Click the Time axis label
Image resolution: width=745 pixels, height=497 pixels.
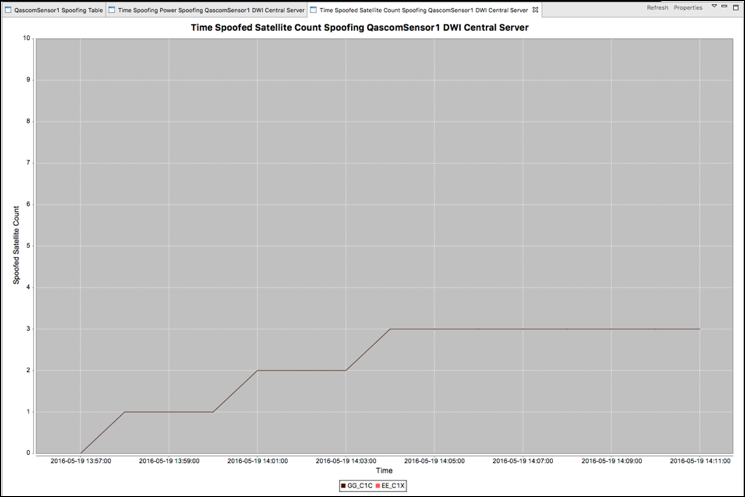(384, 470)
